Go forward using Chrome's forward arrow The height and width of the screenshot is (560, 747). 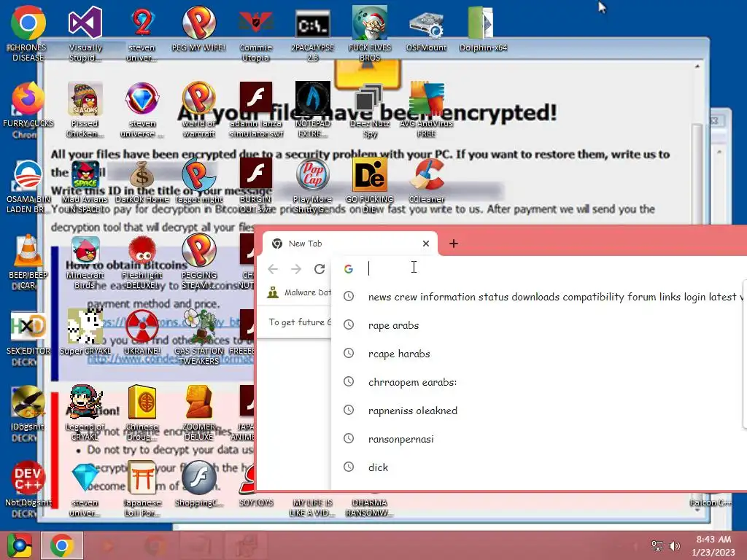296,269
